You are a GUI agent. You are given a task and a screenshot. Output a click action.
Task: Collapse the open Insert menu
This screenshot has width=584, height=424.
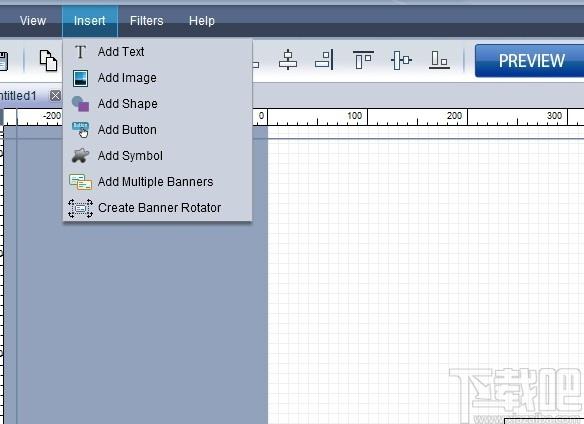click(90, 21)
